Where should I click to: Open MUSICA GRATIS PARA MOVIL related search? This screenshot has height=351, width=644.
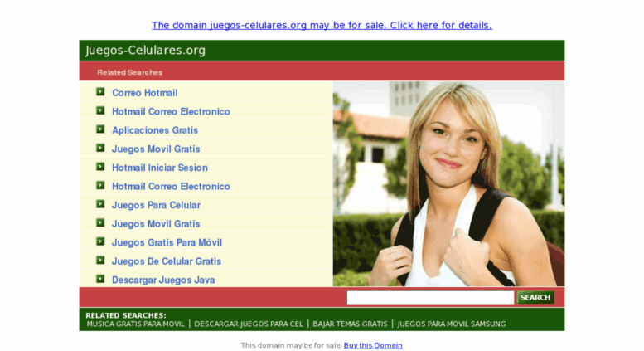point(136,324)
